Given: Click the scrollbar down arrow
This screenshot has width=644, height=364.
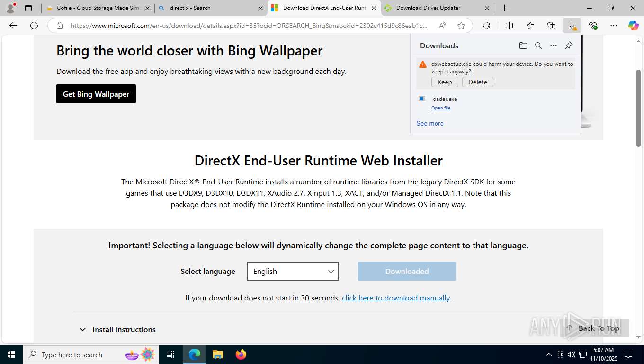Looking at the screenshot, I should [x=638, y=337].
